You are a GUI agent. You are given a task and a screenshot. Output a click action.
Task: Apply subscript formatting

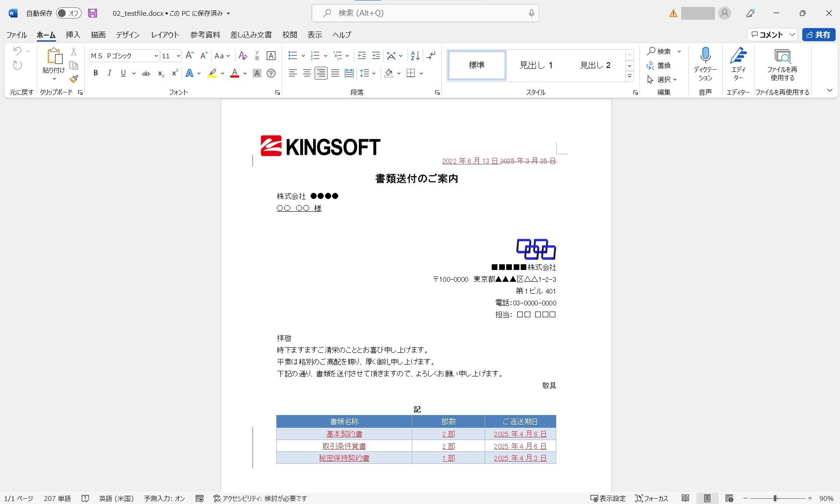(161, 73)
